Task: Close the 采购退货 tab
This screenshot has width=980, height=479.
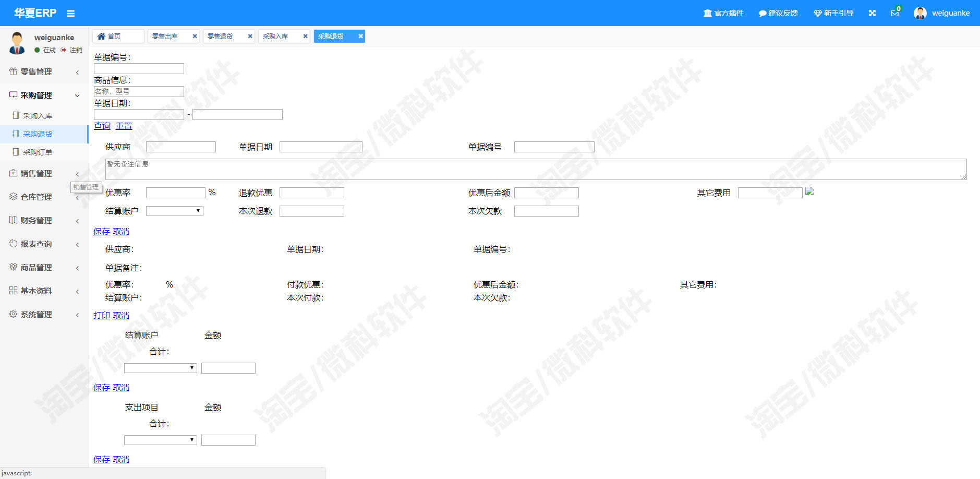Action: point(360,36)
